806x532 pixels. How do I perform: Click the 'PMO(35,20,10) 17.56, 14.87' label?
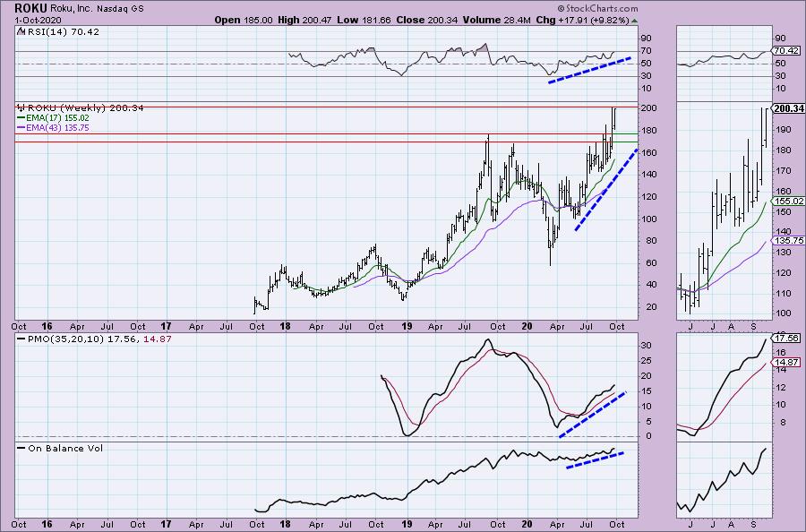99,339
